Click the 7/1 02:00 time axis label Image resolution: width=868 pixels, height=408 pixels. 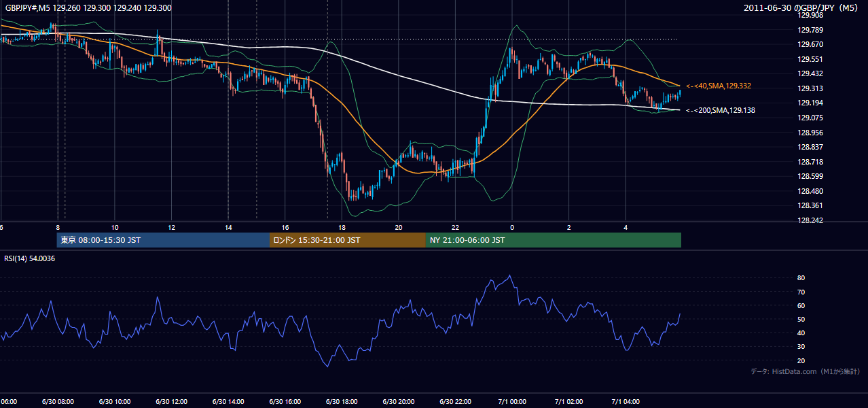tap(570, 402)
